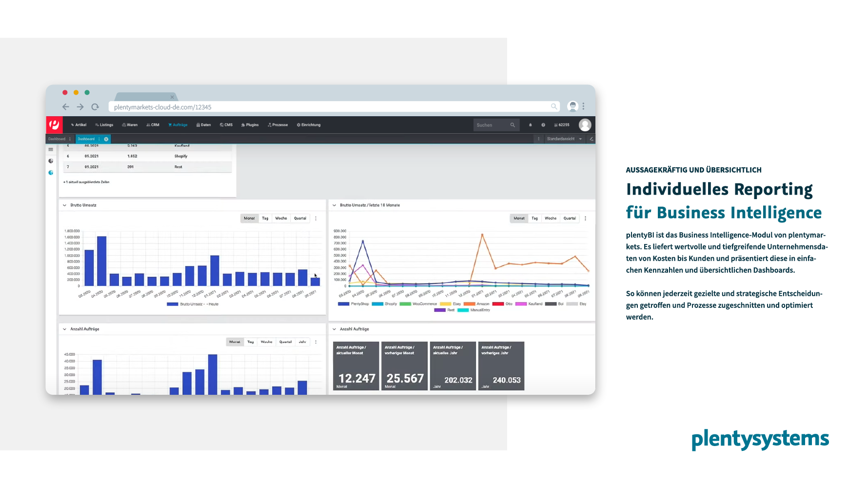
Task: Switch Brutto Umsatz chart to Tag view
Action: [x=265, y=218]
